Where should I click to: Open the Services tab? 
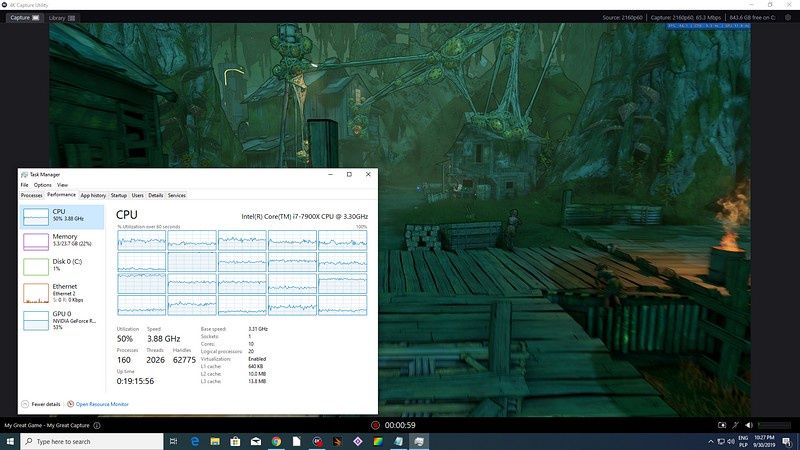tap(177, 195)
